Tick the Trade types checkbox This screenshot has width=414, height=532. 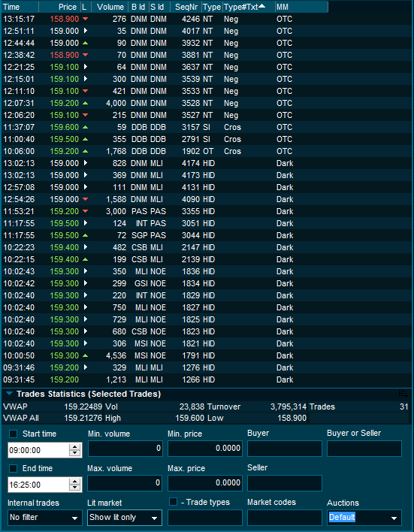point(173,502)
